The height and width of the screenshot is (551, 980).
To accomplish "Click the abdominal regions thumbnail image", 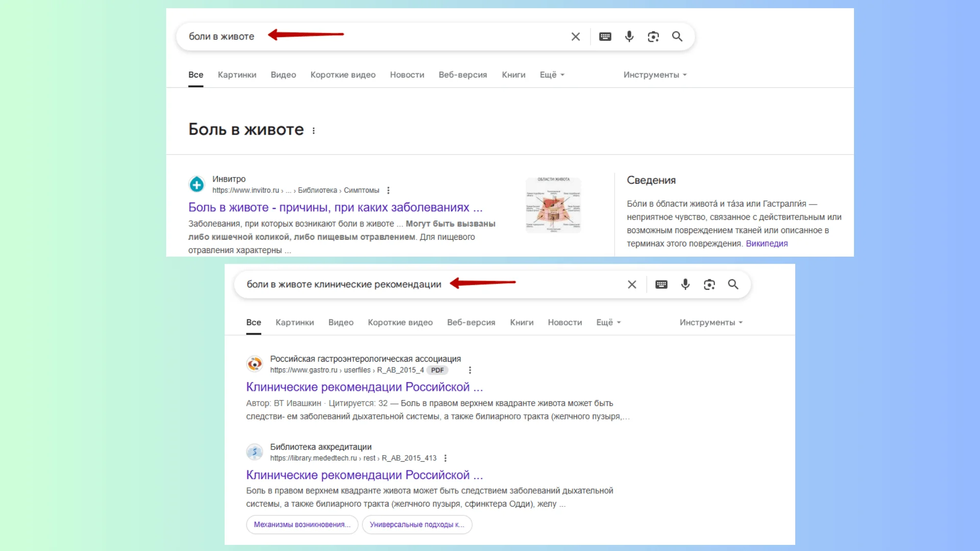I will click(x=553, y=205).
